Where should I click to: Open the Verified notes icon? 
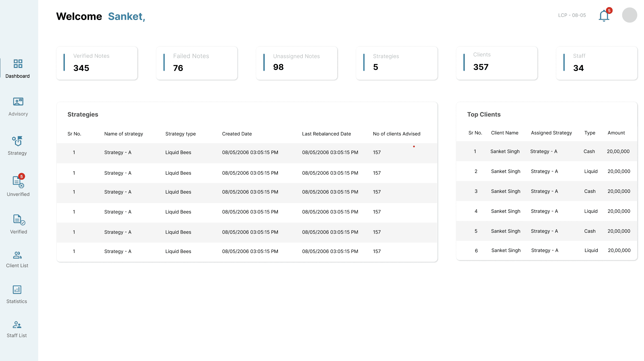click(x=18, y=220)
